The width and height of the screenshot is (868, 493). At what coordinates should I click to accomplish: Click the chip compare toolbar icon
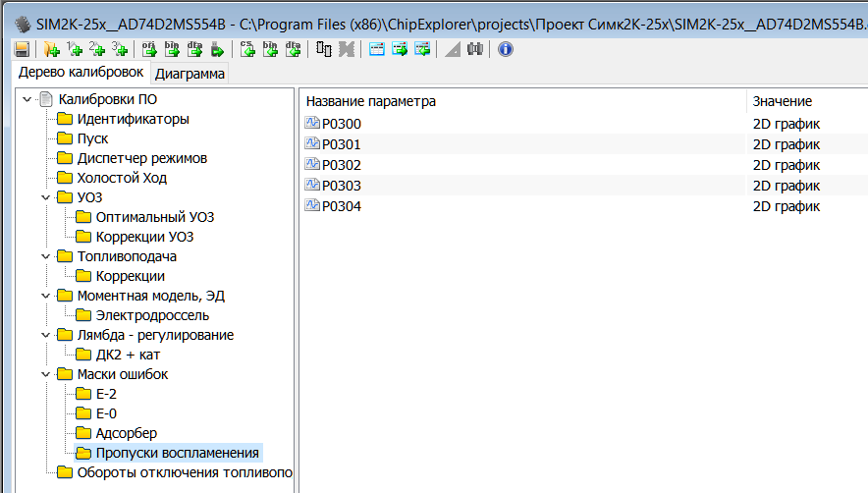(x=324, y=49)
